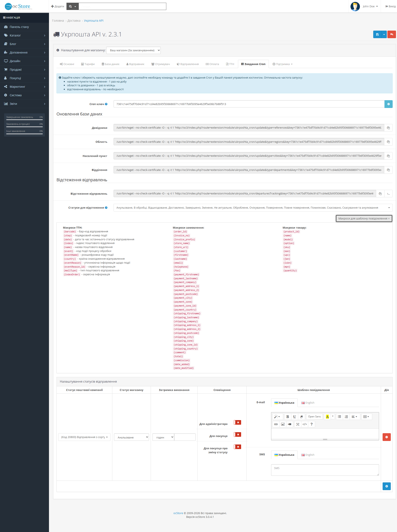Toggle bold in email editor
The width and height of the screenshot is (397, 532).
[x=287, y=417]
